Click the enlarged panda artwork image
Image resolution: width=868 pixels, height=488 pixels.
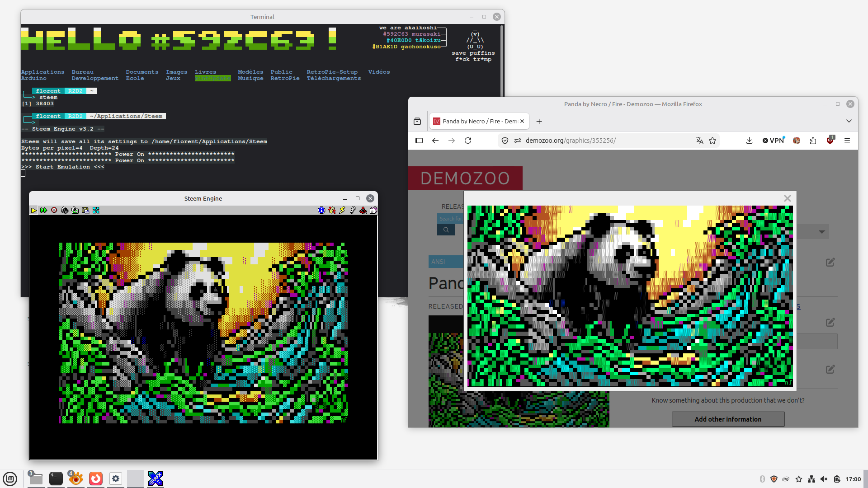pos(630,296)
